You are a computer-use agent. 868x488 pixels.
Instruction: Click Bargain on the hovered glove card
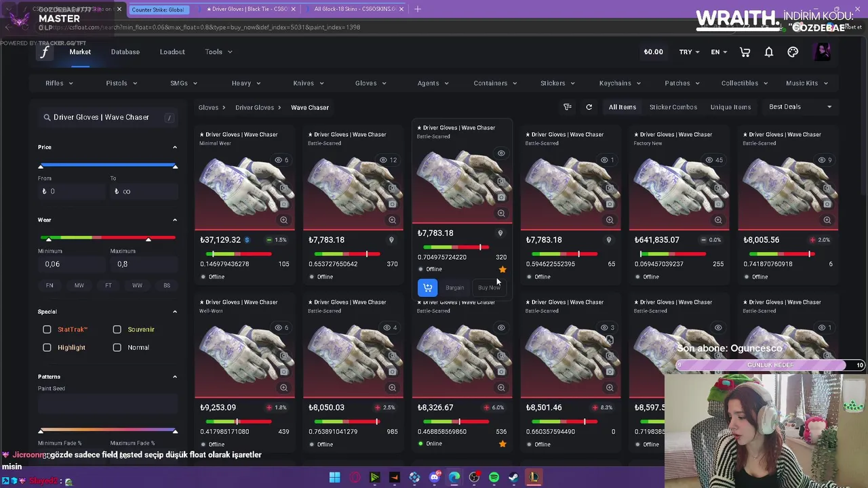(x=454, y=287)
